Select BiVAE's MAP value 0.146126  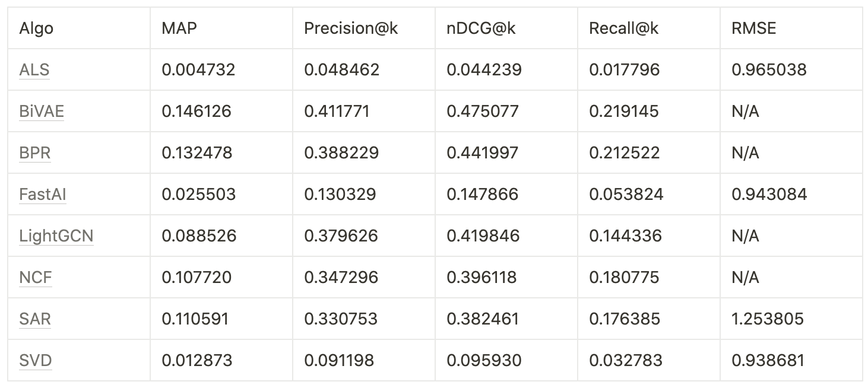pyautogui.click(x=196, y=112)
